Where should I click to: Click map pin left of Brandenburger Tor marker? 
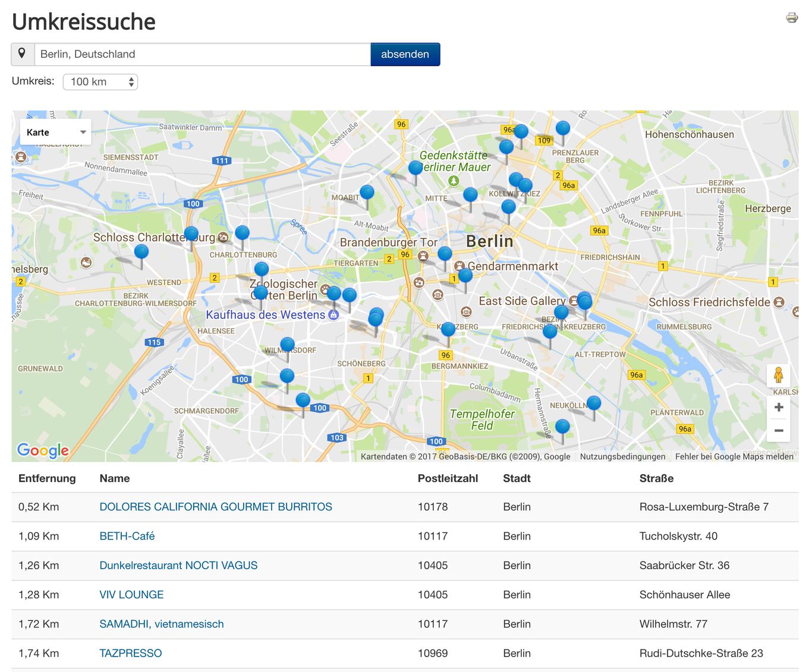[x=445, y=254]
